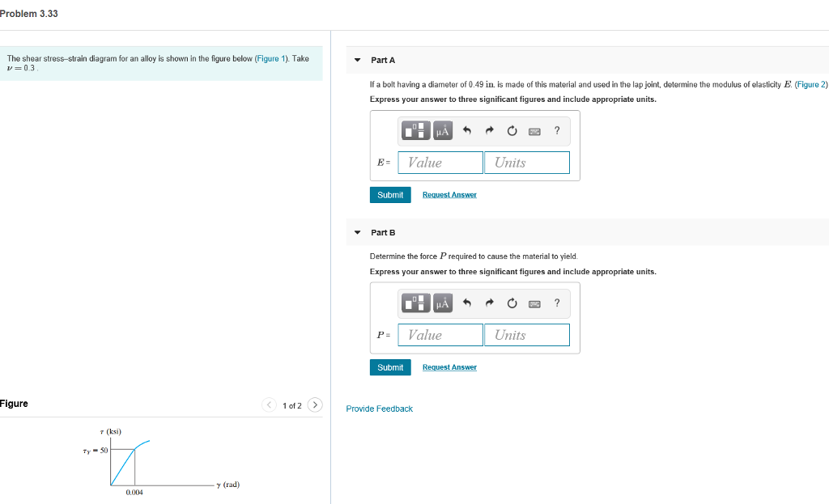Reset Part B answer with circular arrow
Screen dimensions: 829x504
[x=512, y=303]
